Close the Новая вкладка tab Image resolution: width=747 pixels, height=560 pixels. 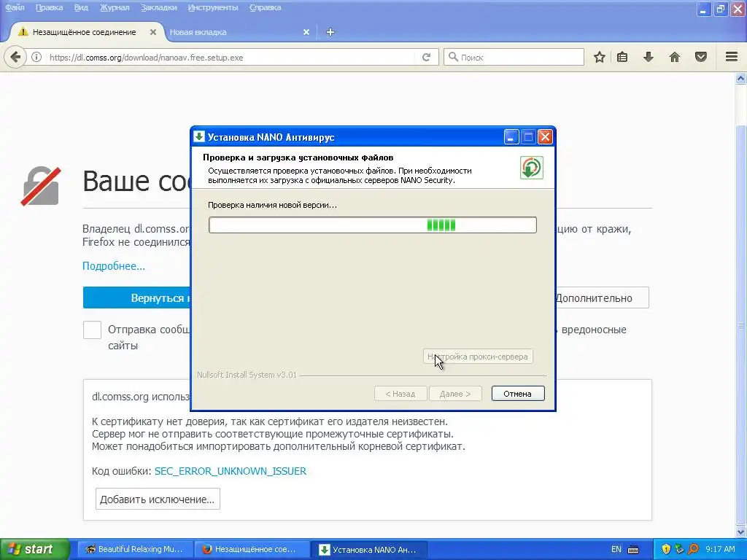point(306,32)
